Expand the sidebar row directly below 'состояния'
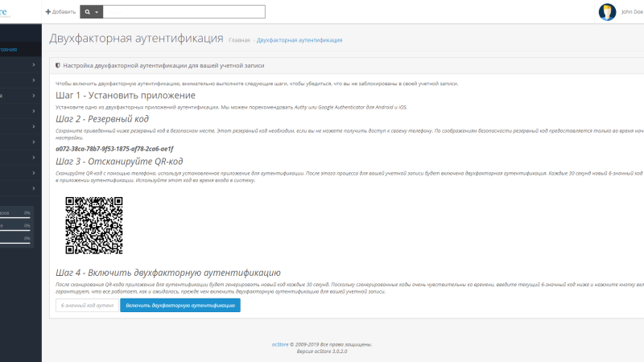This screenshot has width=644, height=362. pos(21,65)
